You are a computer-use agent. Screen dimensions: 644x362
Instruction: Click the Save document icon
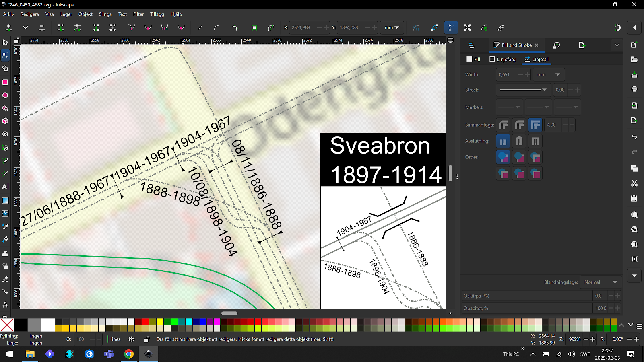(634, 75)
